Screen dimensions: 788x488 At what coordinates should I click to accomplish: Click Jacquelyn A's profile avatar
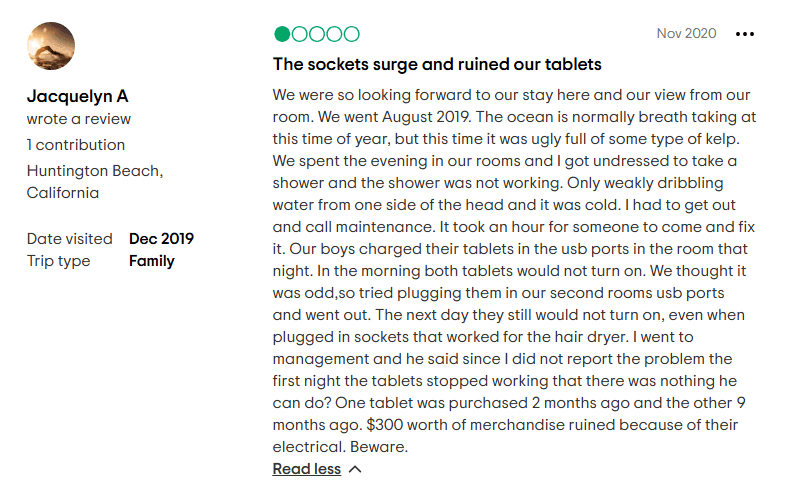51,46
